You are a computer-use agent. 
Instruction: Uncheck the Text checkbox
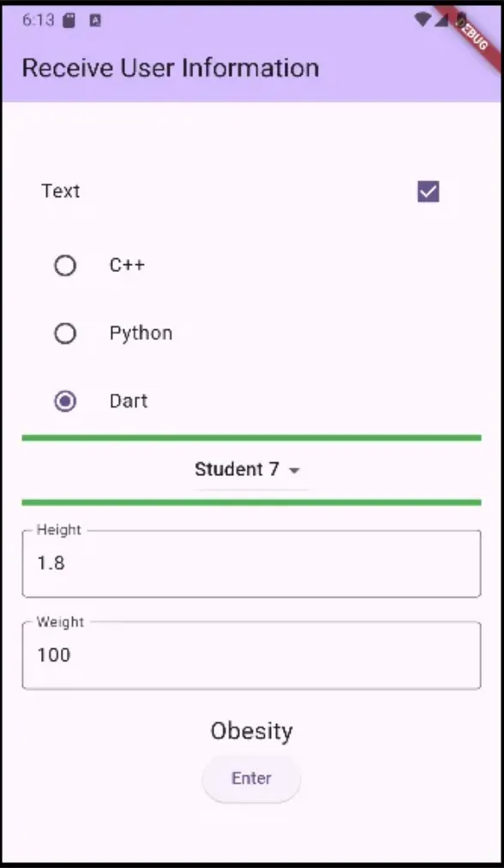point(429,191)
